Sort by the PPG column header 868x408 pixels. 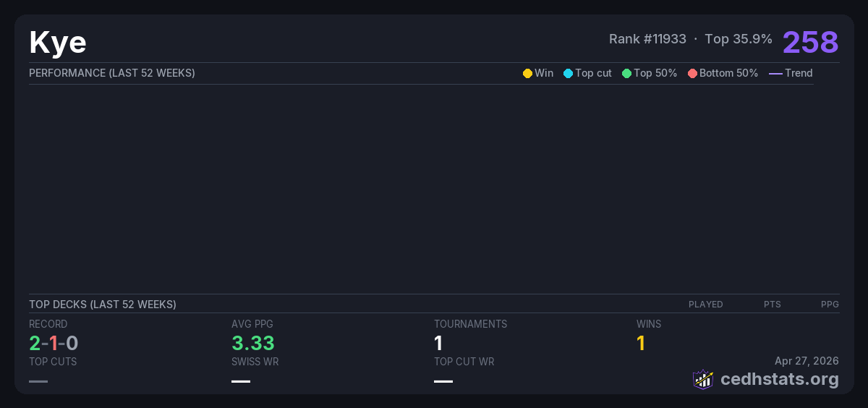pos(830,305)
